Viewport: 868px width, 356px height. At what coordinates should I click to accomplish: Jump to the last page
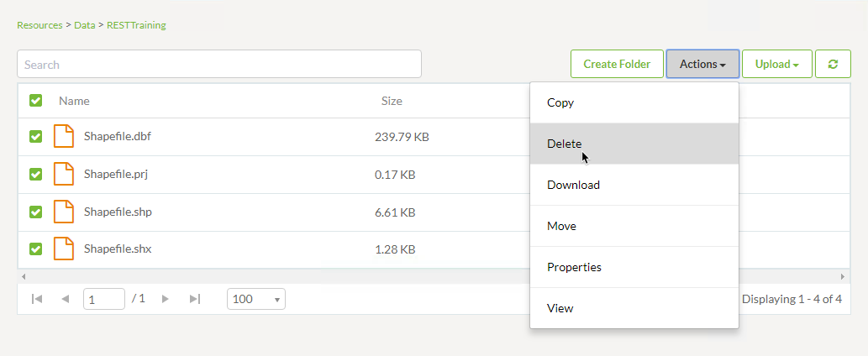coord(195,299)
